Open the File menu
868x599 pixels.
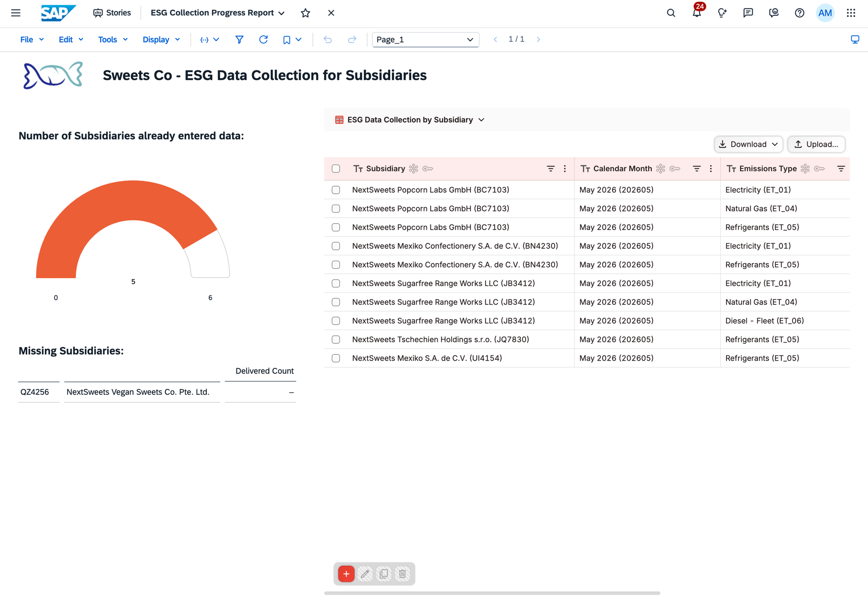click(32, 40)
